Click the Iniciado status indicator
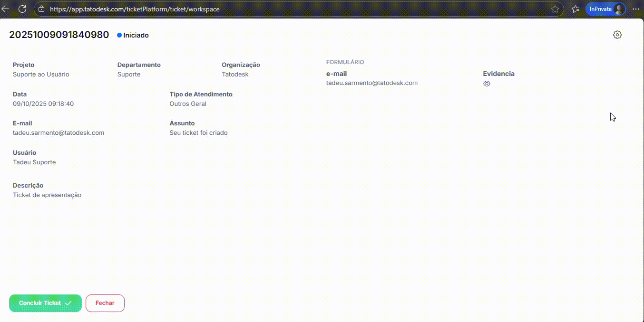 click(x=133, y=35)
